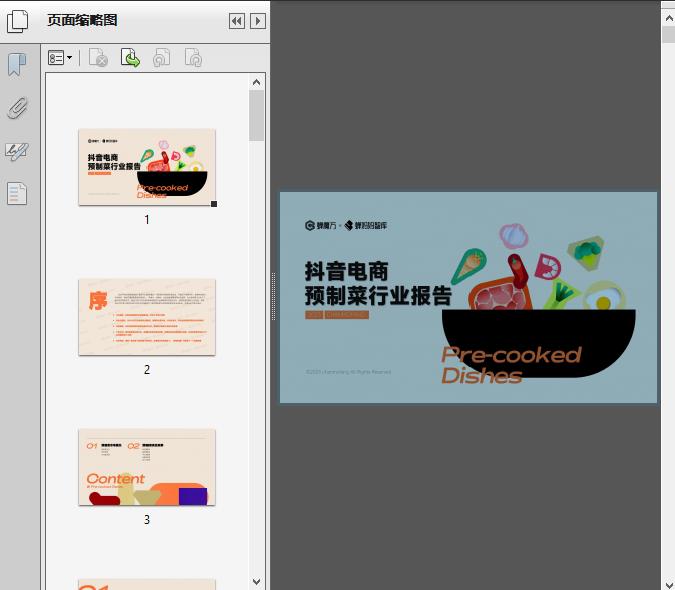The width and height of the screenshot is (675, 590).
Task: Rotate pages clockwise icon
Action: coord(193,58)
